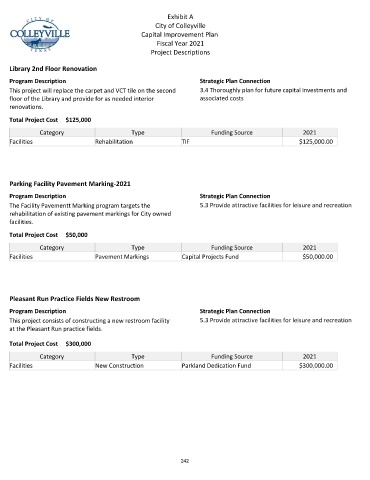The width and height of the screenshot is (370, 480).
Task: Click the page number 242
Action: click(185, 461)
